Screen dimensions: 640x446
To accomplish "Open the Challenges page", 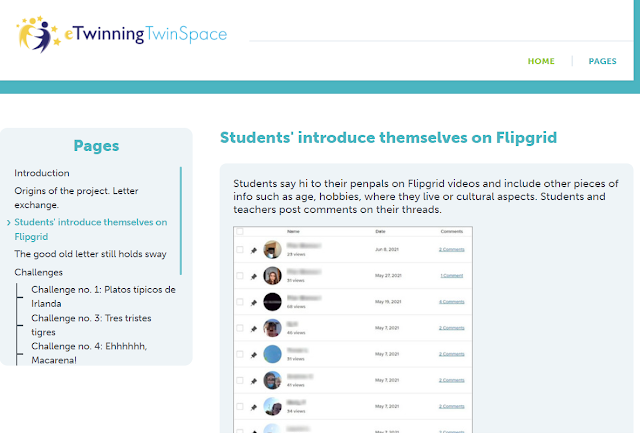I will 38,272.
